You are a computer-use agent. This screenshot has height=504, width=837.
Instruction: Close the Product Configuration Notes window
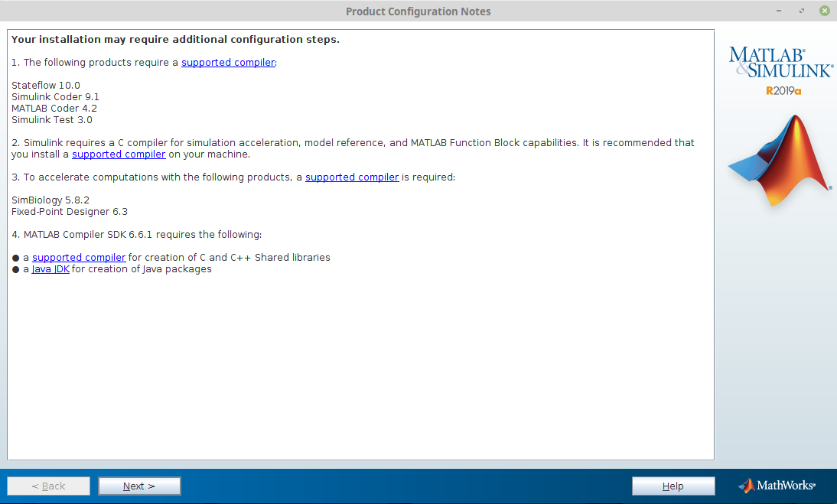pyautogui.click(x=825, y=11)
